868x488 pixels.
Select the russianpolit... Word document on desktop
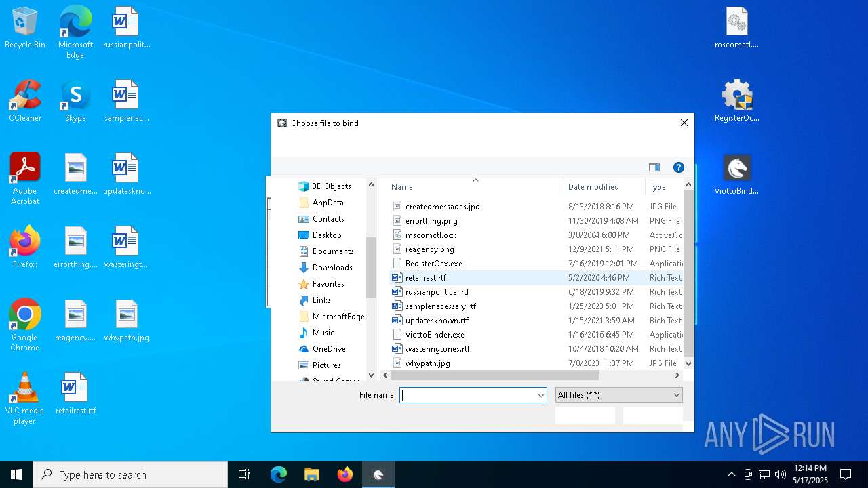(x=126, y=28)
